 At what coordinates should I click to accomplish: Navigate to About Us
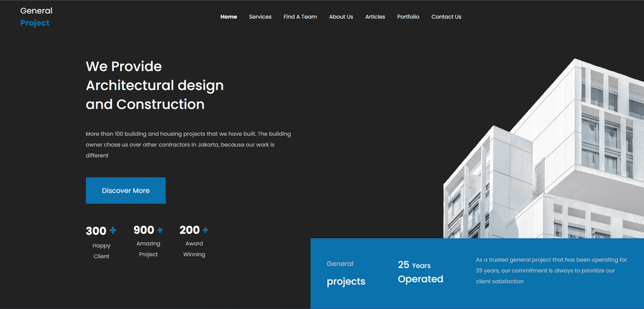(x=341, y=17)
